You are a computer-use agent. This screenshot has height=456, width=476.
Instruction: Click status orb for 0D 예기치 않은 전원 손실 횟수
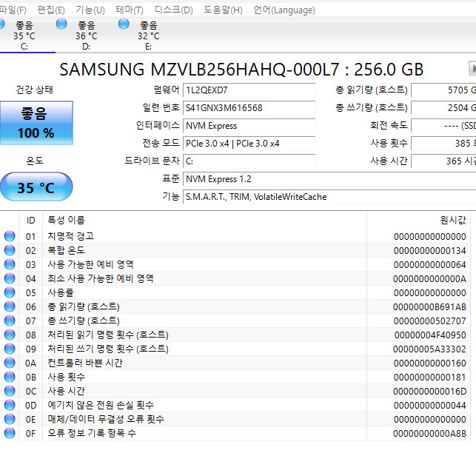click(x=10, y=405)
